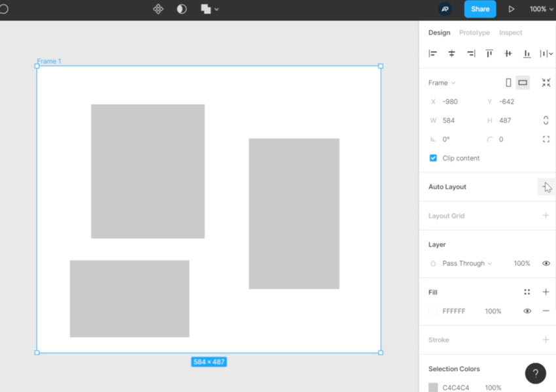Screen dimensions: 556x392
Task: Open the Frame type dropdown
Action: coord(442,82)
